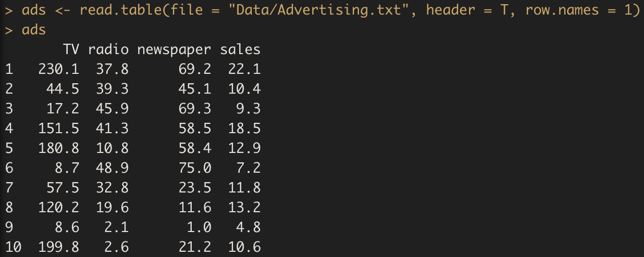Click the TV value 151.5

click(x=59, y=129)
